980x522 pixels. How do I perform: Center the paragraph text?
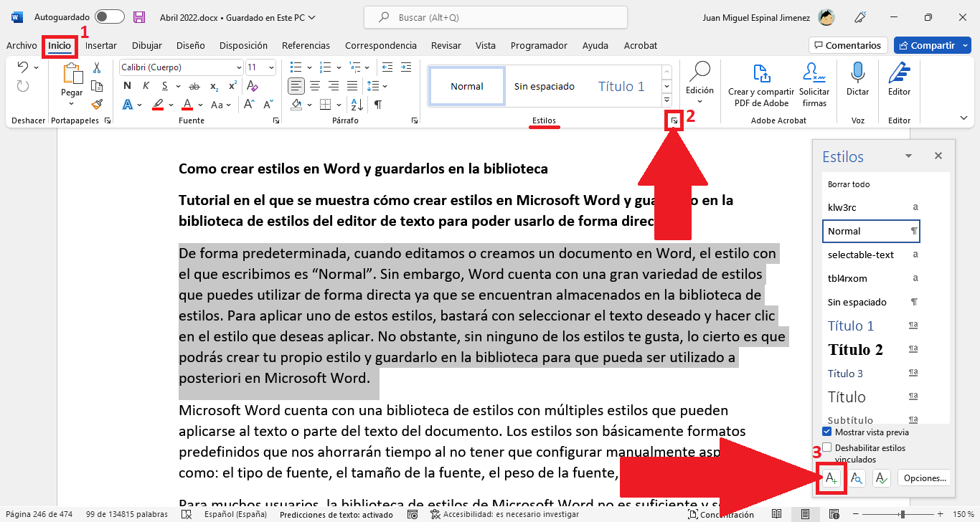[314, 86]
